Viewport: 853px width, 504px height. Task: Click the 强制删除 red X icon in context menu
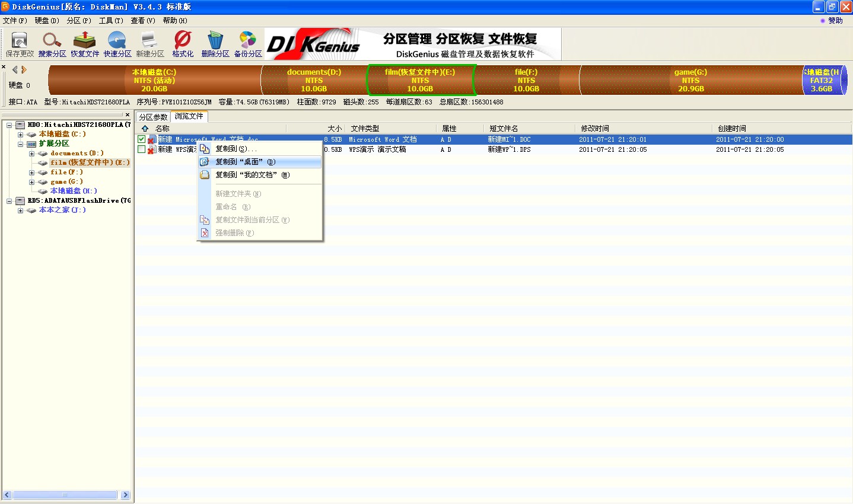(x=205, y=233)
